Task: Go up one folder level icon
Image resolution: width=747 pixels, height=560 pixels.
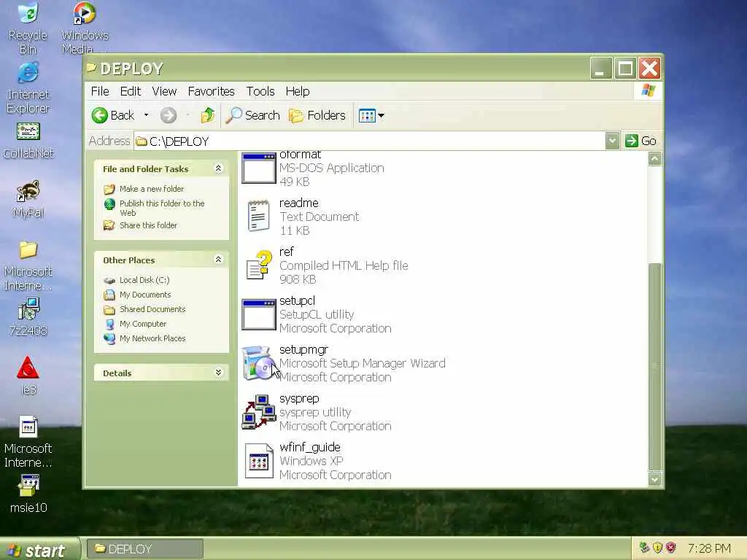Action: click(x=208, y=115)
